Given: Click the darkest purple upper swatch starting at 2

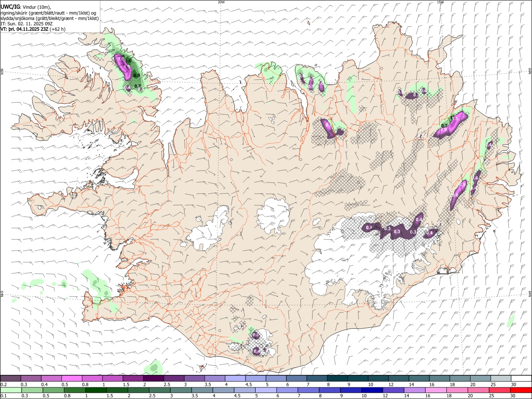Looking at the screenshot, I should (153, 378).
